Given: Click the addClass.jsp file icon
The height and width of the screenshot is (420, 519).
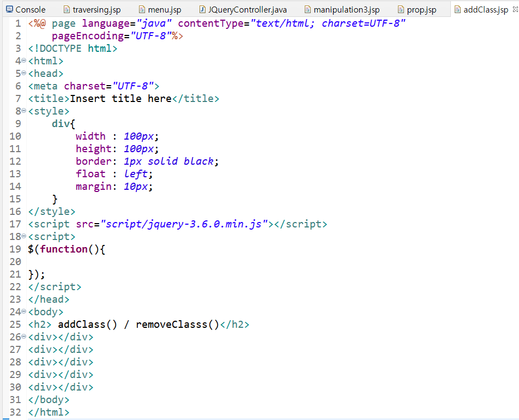Looking at the screenshot, I should 457,10.
